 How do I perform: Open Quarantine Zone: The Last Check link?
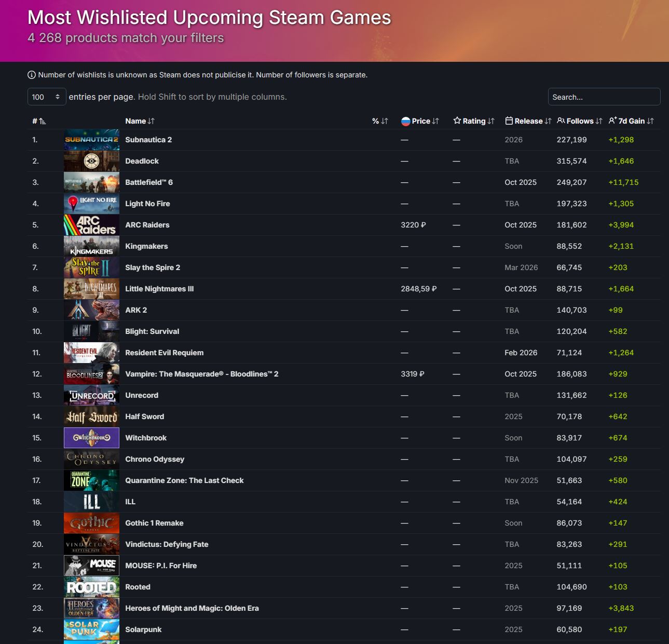click(x=184, y=480)
